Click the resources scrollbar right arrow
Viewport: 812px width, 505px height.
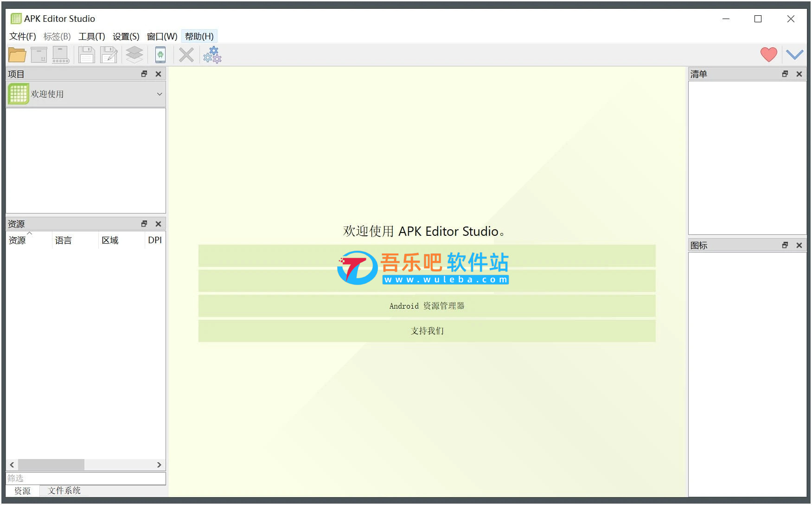tap(159, 465)
